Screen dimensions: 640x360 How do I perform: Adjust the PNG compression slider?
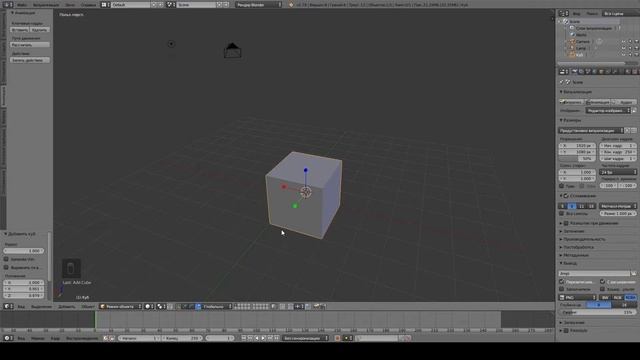tap(598, 312)
